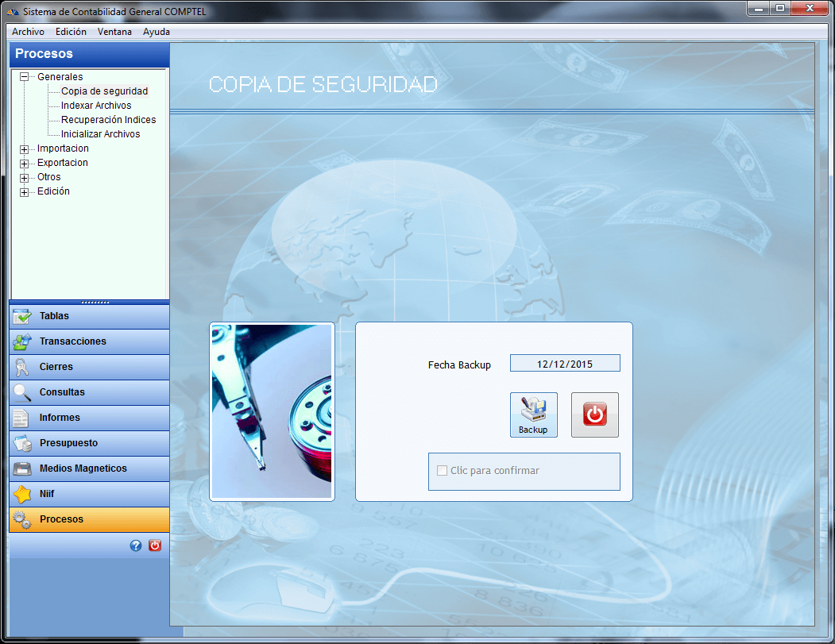This screenshot has height=644, width=835.
Task: Click the dotted splitter grip above Tablas
Action: [95, 303]
